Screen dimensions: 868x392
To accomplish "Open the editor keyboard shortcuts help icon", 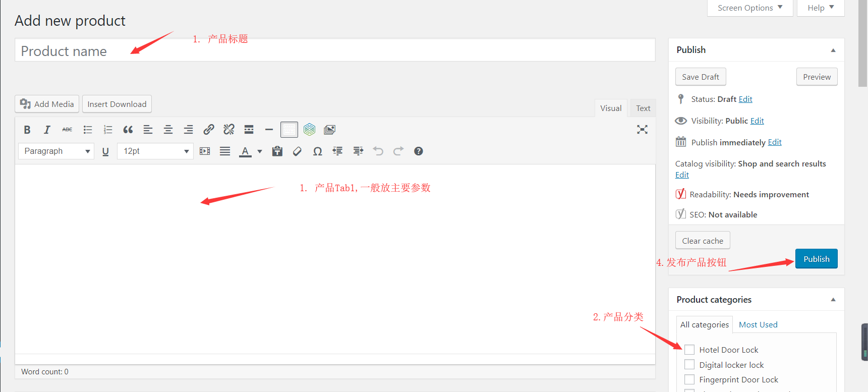I will tap(418, 151).
